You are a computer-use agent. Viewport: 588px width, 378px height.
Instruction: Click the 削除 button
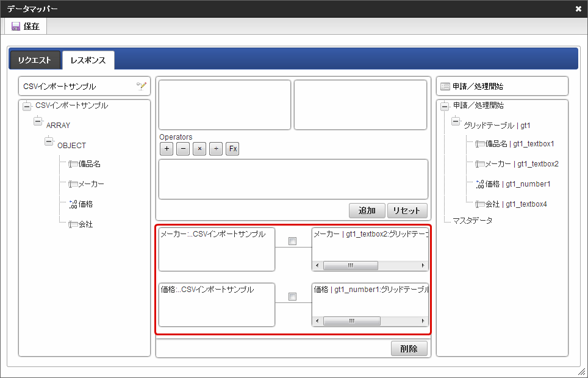coord(409,349)
